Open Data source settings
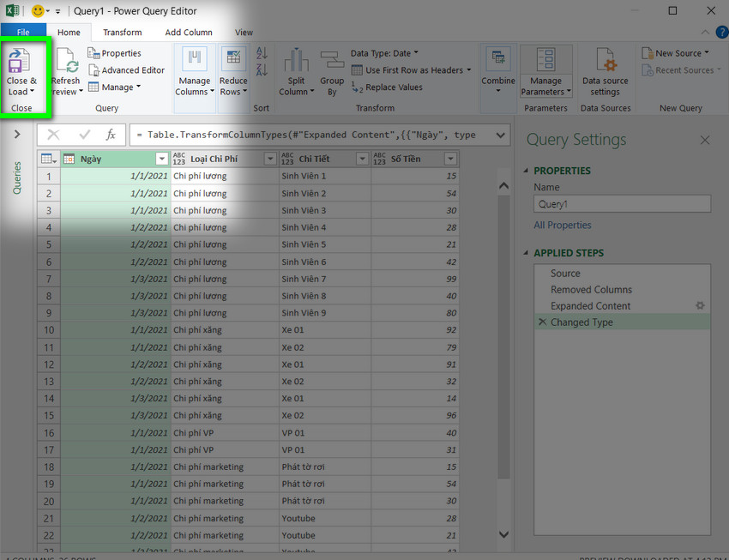The width and height of the screenshot is (729, 560). [605, 60]
